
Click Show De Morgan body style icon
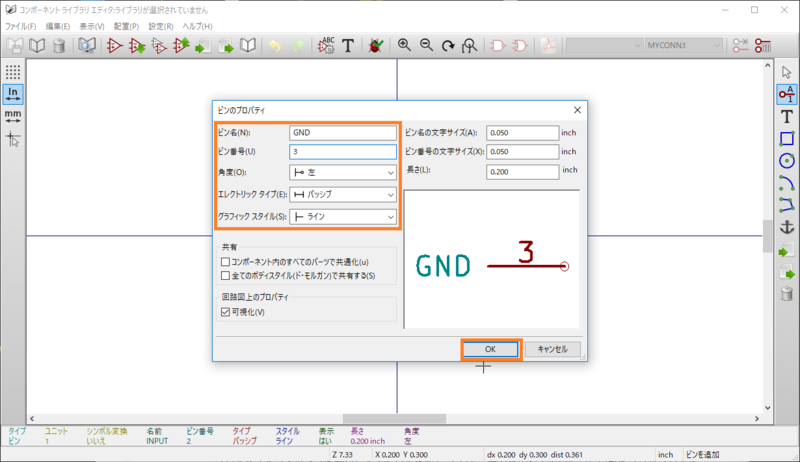coord(519,45)
